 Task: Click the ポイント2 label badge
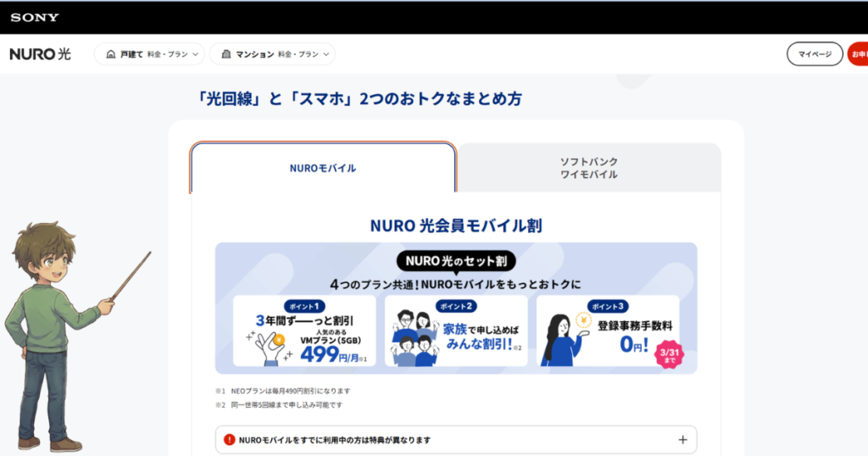(x=456, y=307)
